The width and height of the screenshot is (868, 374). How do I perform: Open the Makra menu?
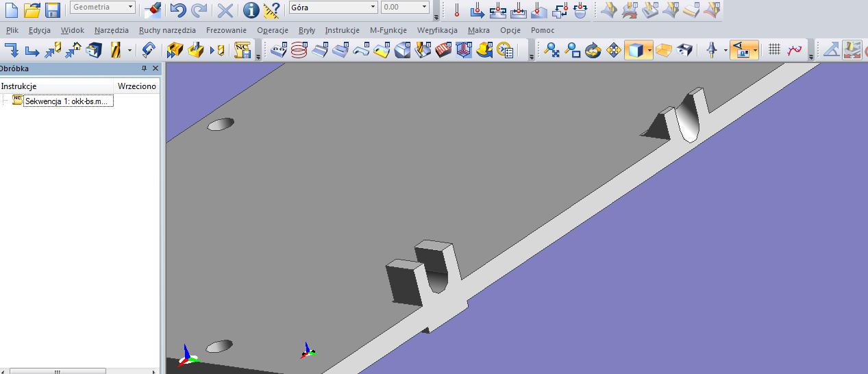click(x=479, y=30)
